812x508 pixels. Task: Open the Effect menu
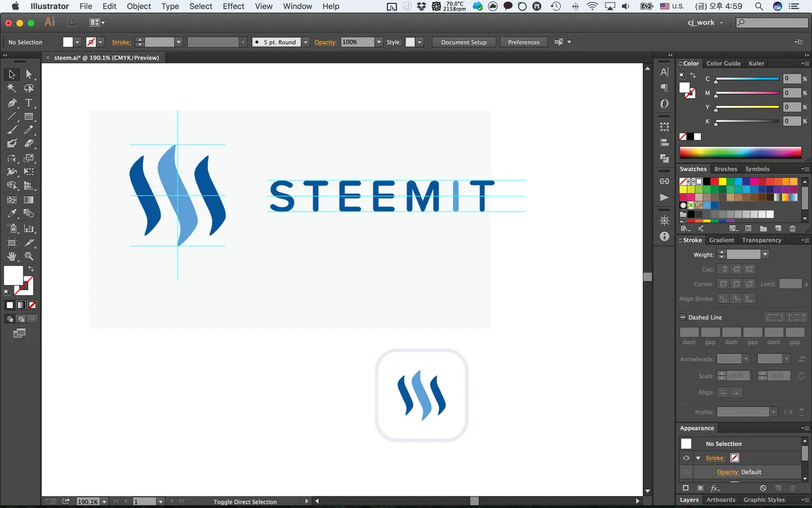[233, 6]
